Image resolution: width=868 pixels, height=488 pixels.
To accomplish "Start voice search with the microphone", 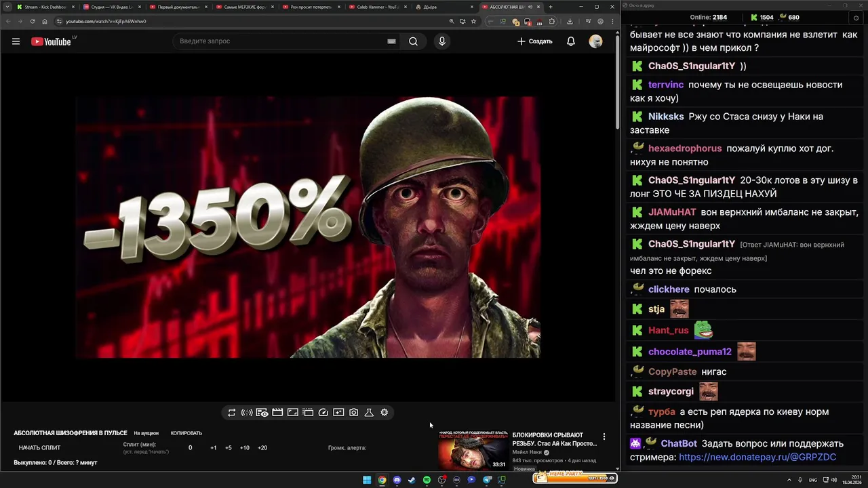I will [442, 41].
